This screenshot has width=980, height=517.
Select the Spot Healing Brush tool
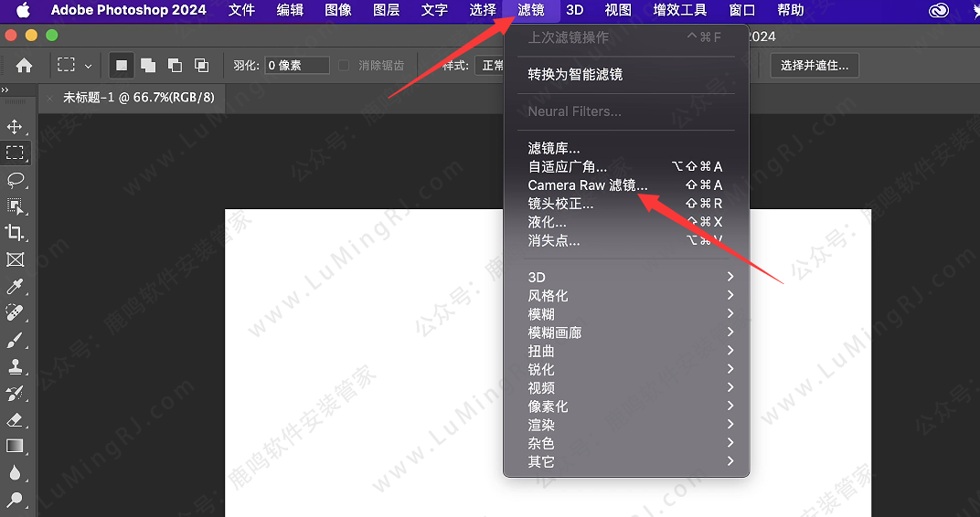(15, 312)
